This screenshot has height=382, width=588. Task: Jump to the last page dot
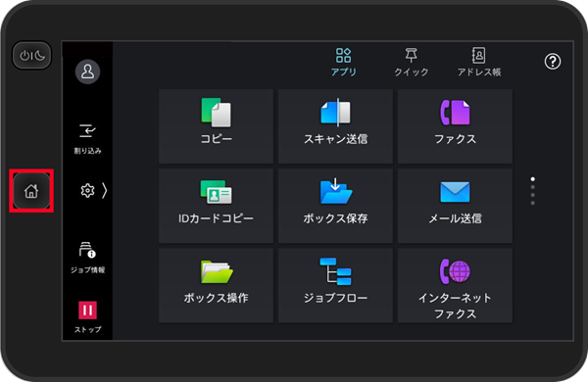click(533, 203)
